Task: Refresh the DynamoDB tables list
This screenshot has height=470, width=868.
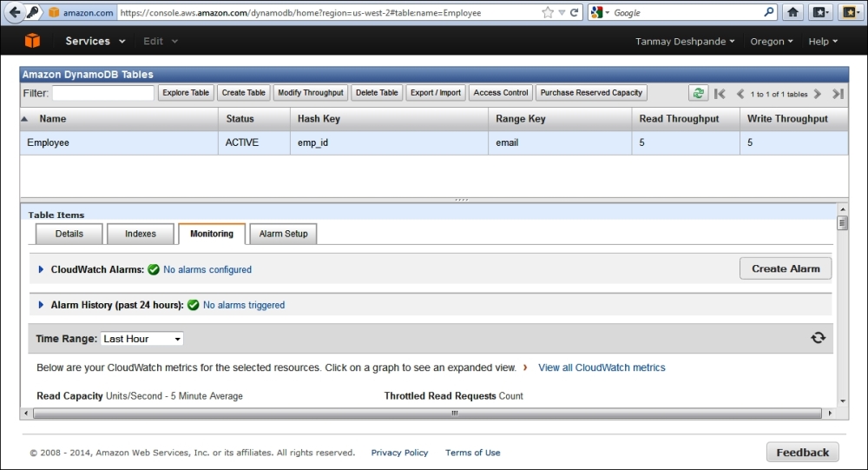Action: point(698,93)
